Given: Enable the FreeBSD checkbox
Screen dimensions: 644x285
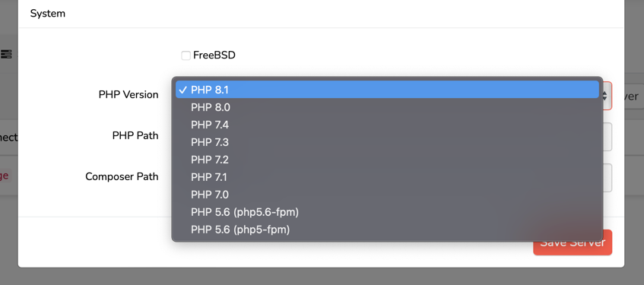Looking at the screenshot, I should (x=186, y=55).
